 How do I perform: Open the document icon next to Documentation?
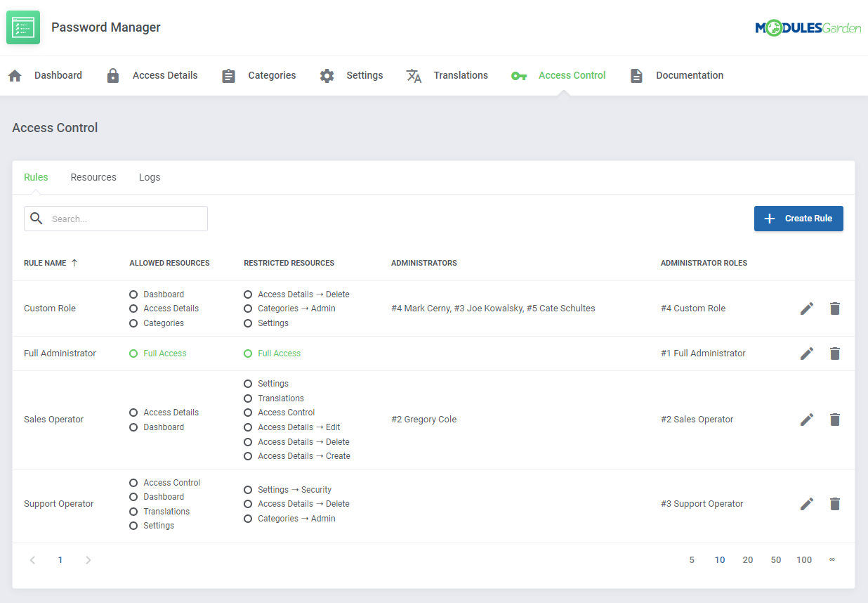(636, 75)
